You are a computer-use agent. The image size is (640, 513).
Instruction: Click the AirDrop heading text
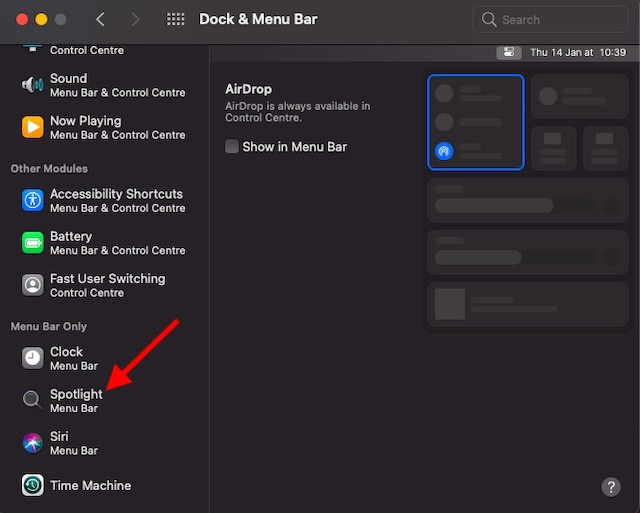248,89
